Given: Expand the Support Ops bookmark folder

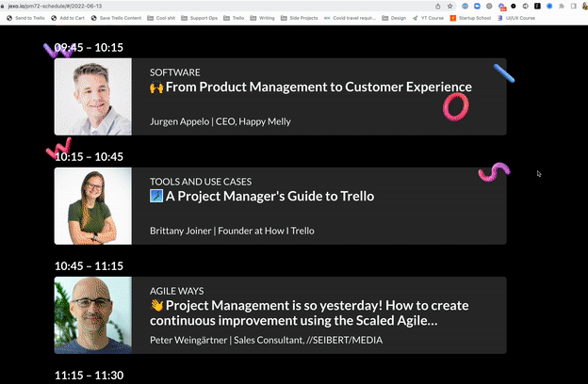Looking at the screenshot, I should click(199, 18).
